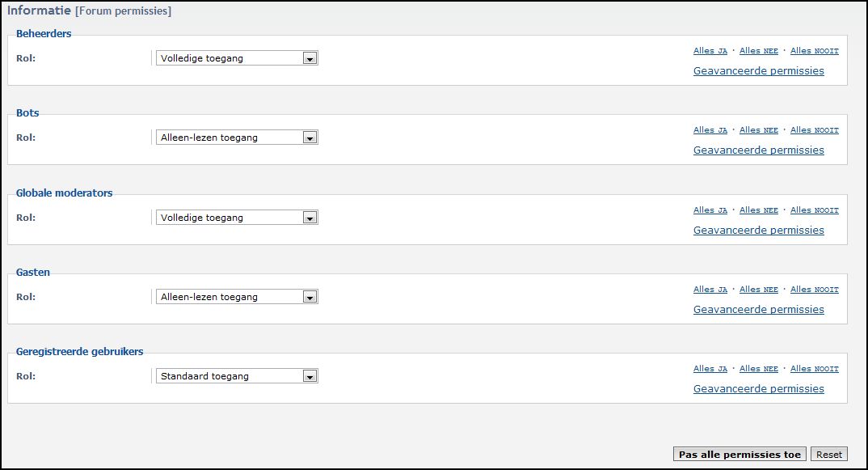Click Alles NEE for Gasten
This screenshot has width=868, height=470.
pyautogui.click(x=758, y=290)
